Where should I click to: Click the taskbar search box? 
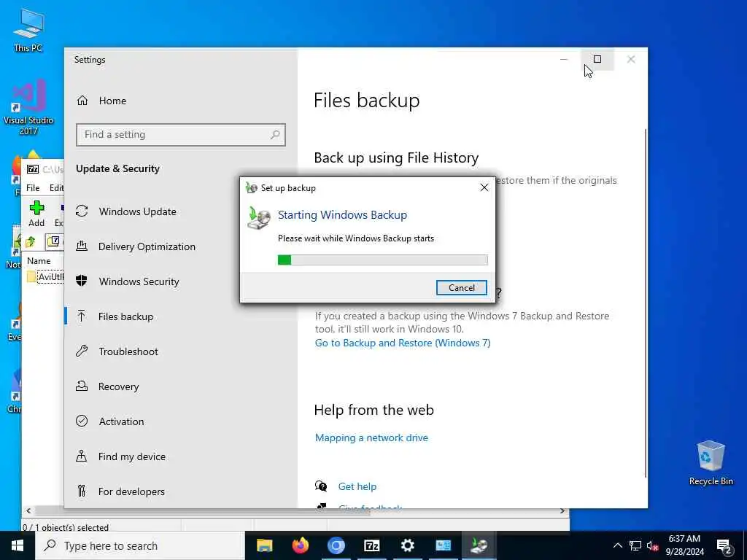click(140, 545)
